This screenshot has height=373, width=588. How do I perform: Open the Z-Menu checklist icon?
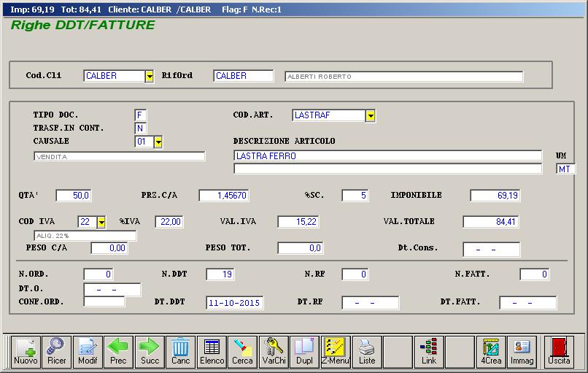click(336, 352)
